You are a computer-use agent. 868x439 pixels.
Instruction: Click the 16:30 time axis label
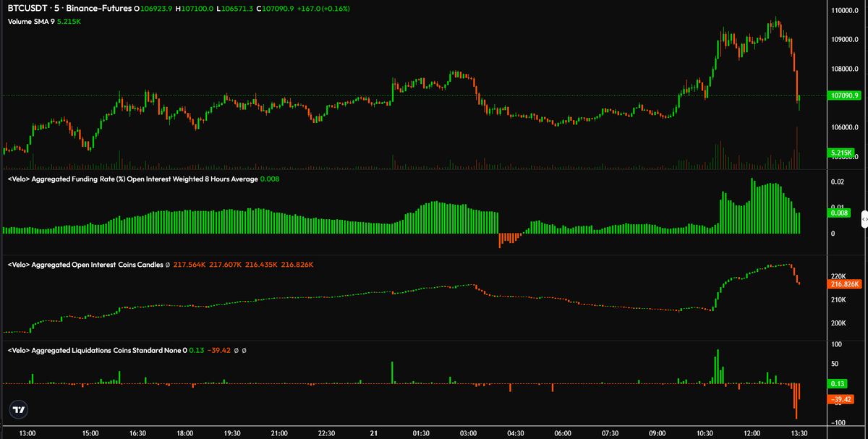[137, 432]
